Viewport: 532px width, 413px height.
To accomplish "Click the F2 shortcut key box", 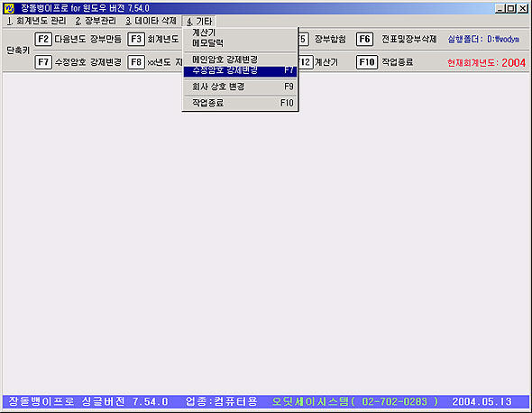I will 43,39.
